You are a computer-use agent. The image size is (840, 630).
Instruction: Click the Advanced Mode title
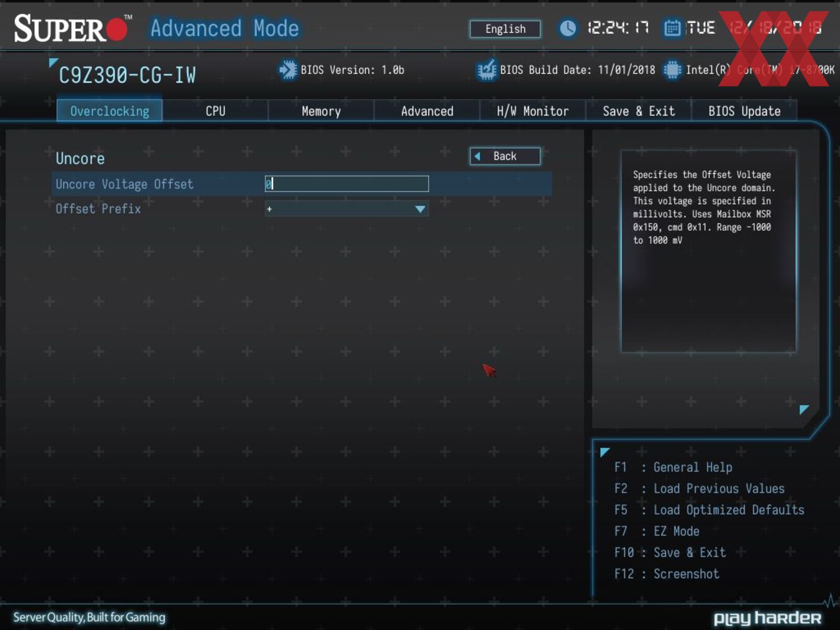[x=225, y=28]
